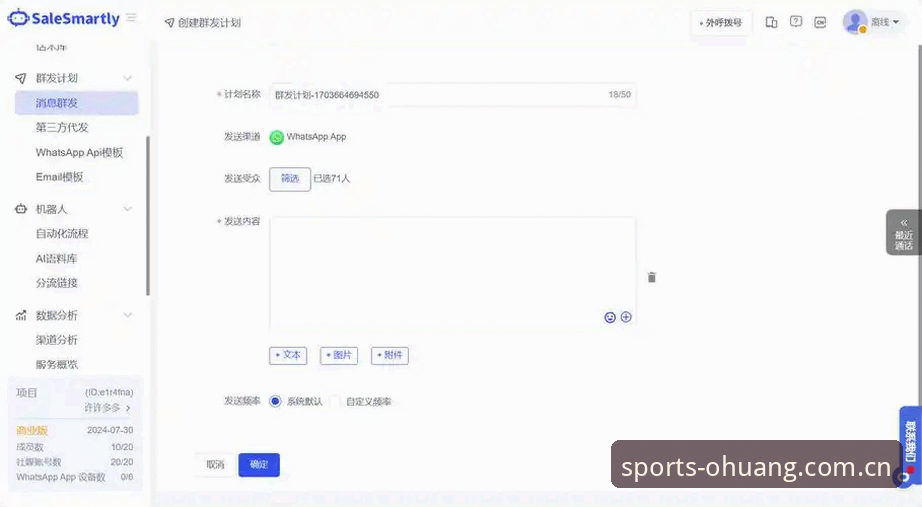
Task: Collapse sidebar with hamburger icon
Action: (x=131, y=18)
